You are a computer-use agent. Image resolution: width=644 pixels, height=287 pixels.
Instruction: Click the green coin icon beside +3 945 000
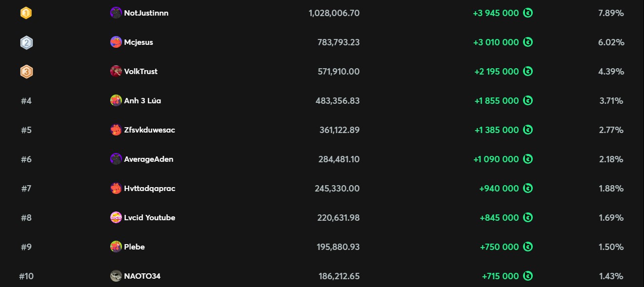click(x=528, y=13)
